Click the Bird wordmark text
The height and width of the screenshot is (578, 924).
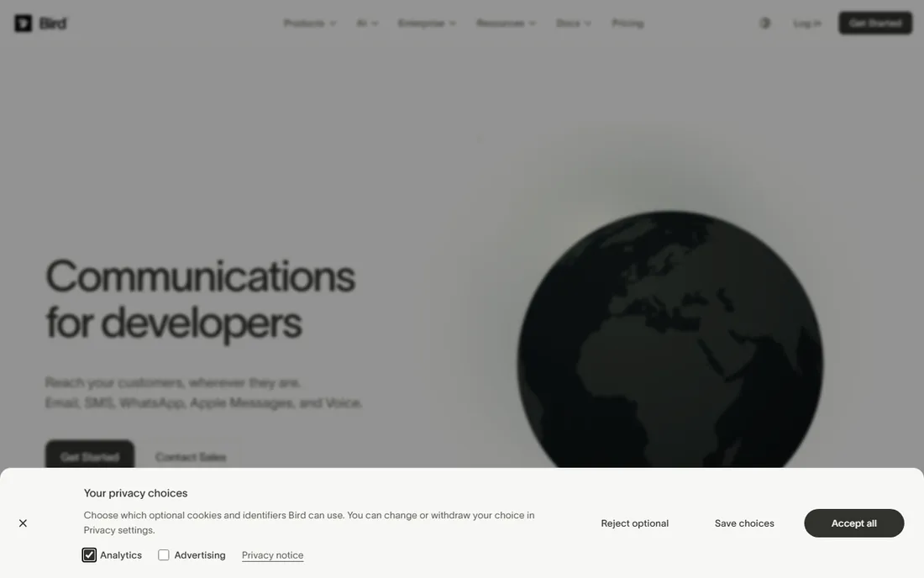53,23
